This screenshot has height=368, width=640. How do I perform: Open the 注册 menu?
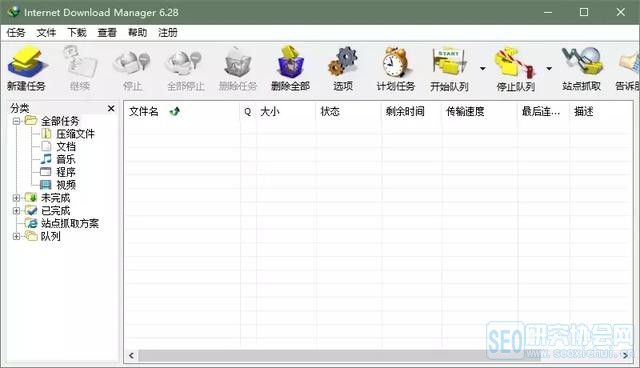tap(168, 33)
